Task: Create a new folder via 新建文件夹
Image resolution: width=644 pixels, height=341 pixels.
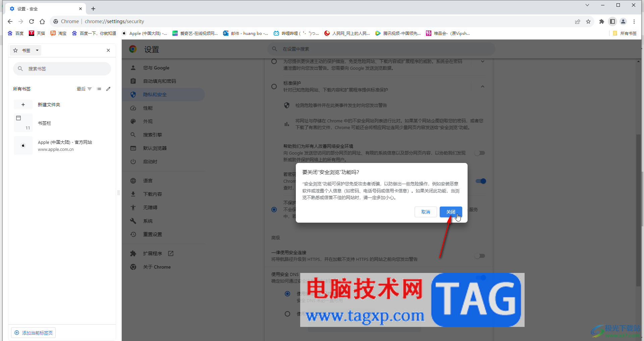Action: coord(62,105)
